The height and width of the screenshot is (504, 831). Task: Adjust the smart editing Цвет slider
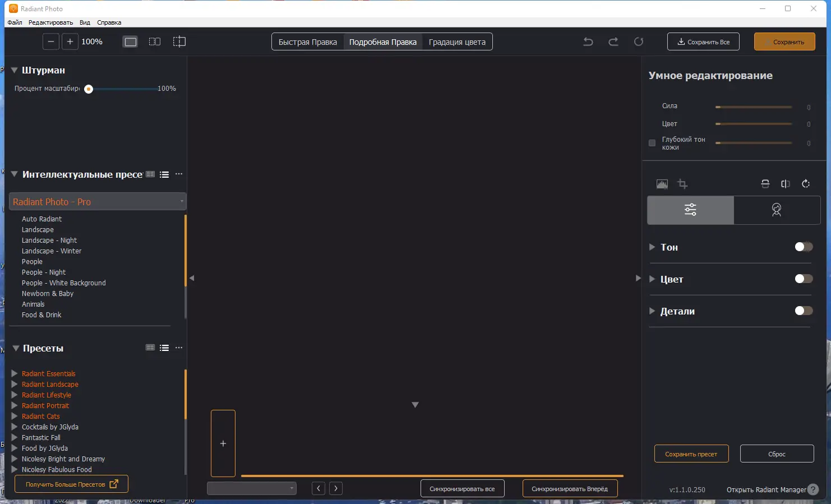point(754,124)
